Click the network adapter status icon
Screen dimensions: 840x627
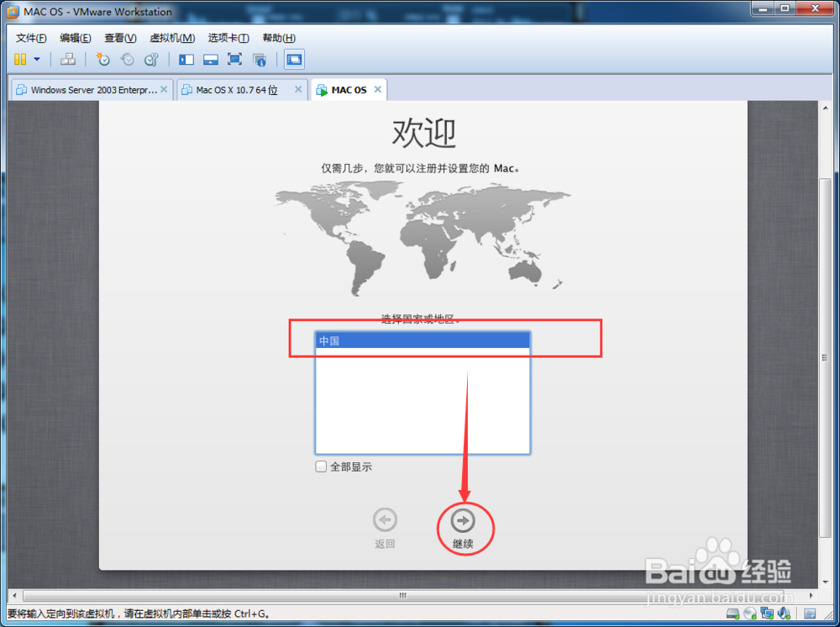coord(767,614)
